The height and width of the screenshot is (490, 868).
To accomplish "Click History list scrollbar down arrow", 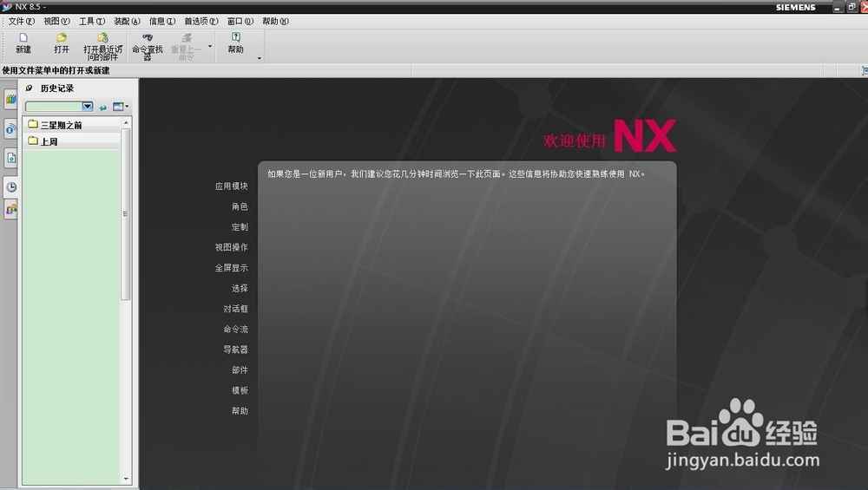I will [x=126, y=479].
